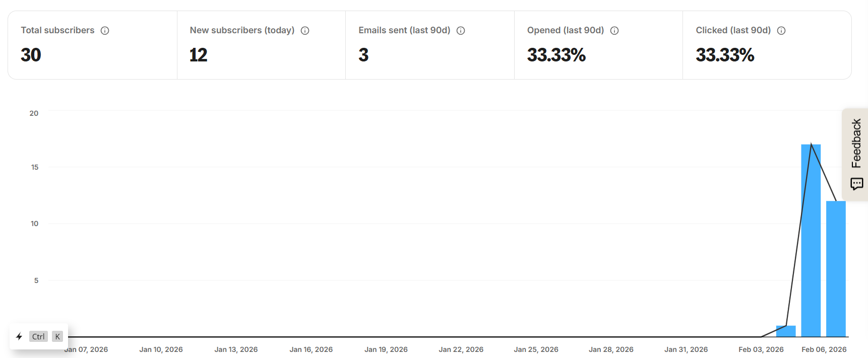The height and width of the screenshot is (358, 868).
Task: Click info icon beside Total subscribers
Action: [105, 31]
